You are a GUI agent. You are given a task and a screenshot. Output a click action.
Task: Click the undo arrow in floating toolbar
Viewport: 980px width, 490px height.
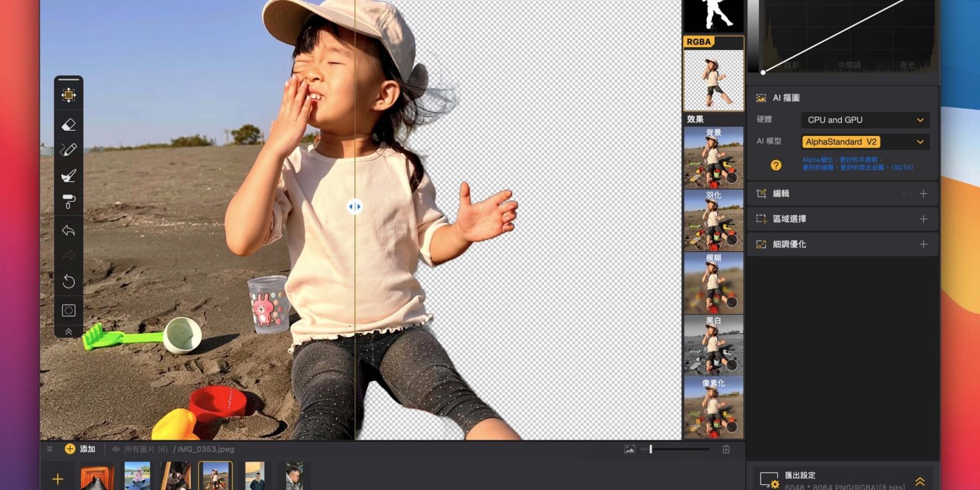click(68, 230)
